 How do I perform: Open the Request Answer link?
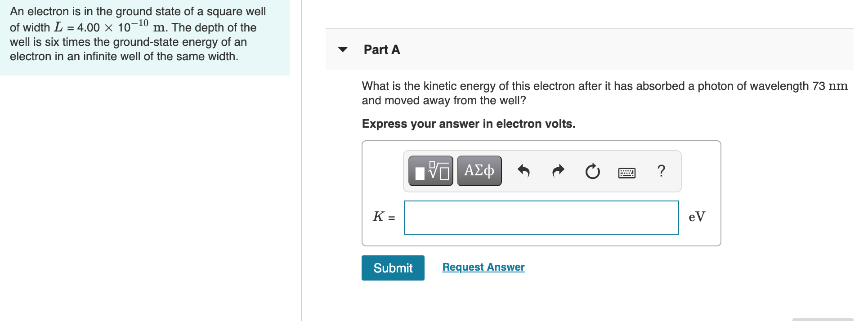tap(483, 267)
